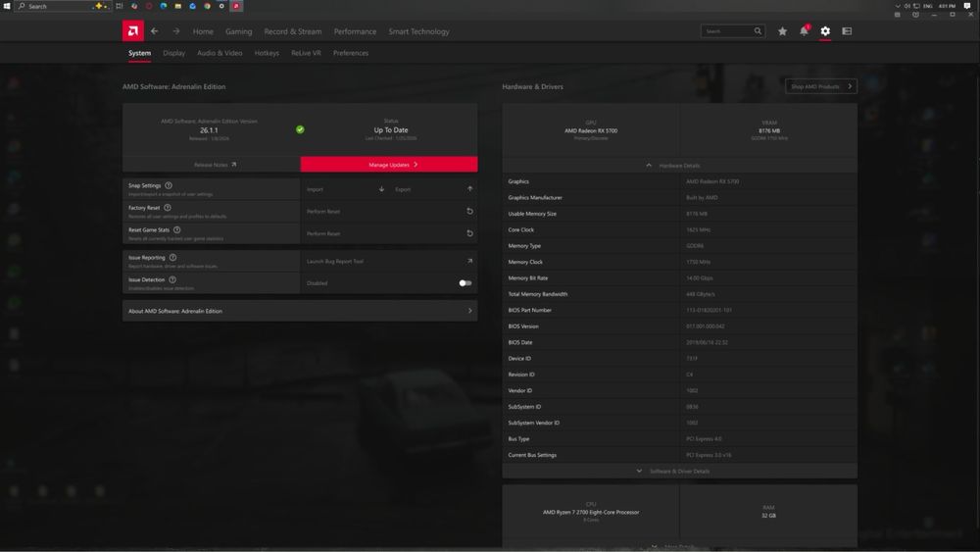Open the Home tab

[203, 31]
